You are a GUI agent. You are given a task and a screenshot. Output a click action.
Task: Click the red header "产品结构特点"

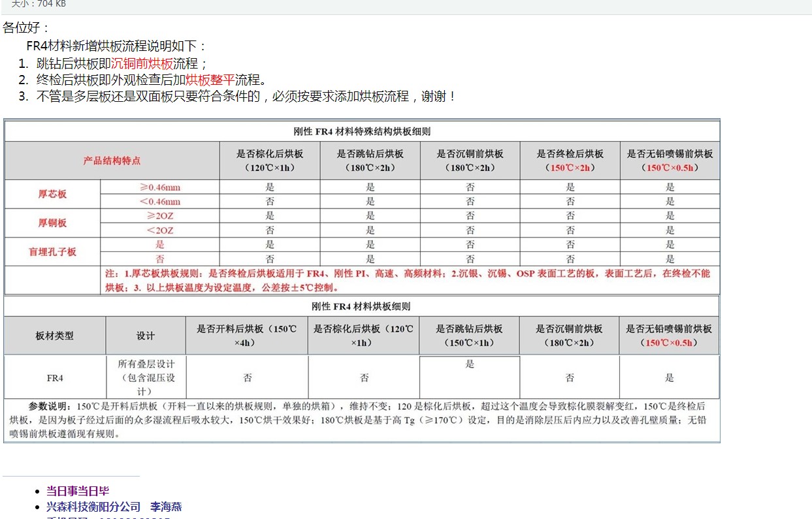(112, 161)
